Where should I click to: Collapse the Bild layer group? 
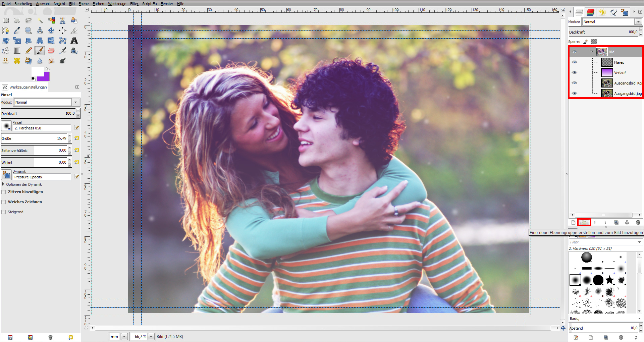click(x=592, y=52)
